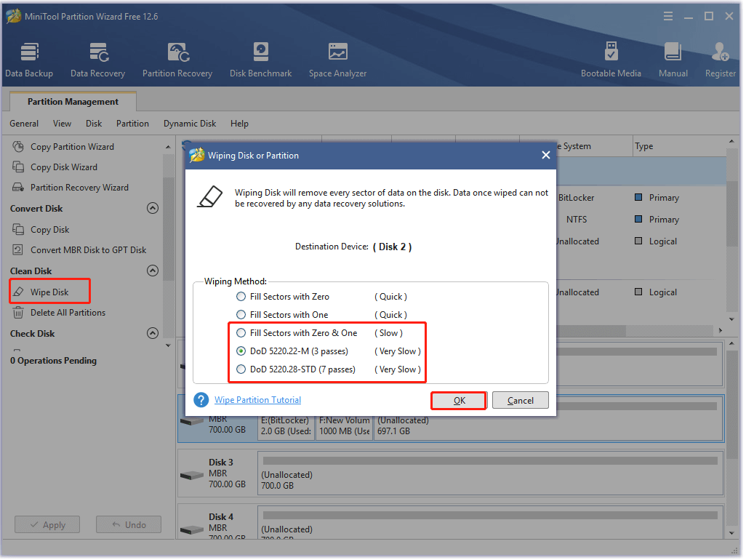Expand the Check Disk section

153,333
